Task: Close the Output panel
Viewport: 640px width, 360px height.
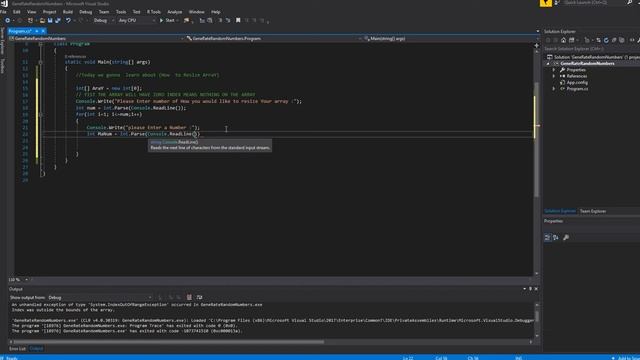Action: (x=536, y=289)
